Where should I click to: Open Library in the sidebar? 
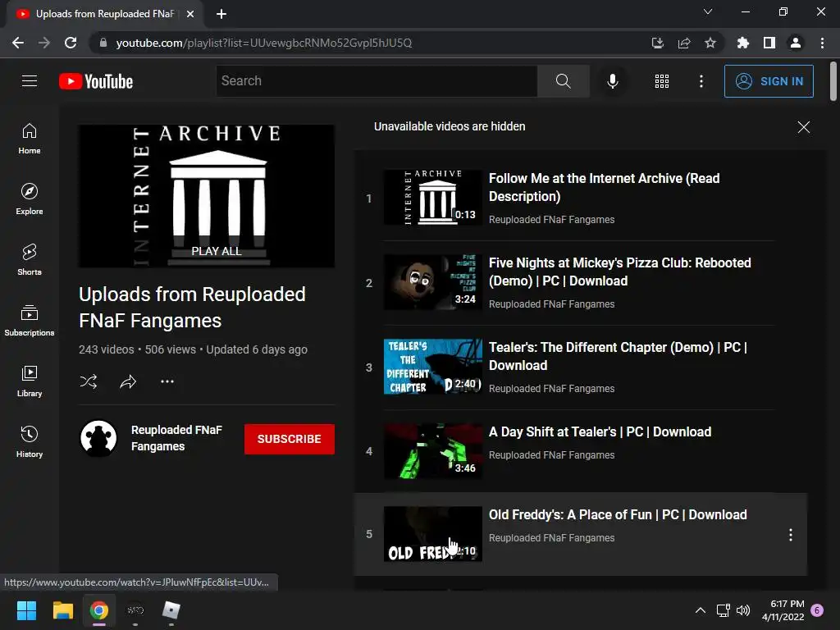coord(30,381)
